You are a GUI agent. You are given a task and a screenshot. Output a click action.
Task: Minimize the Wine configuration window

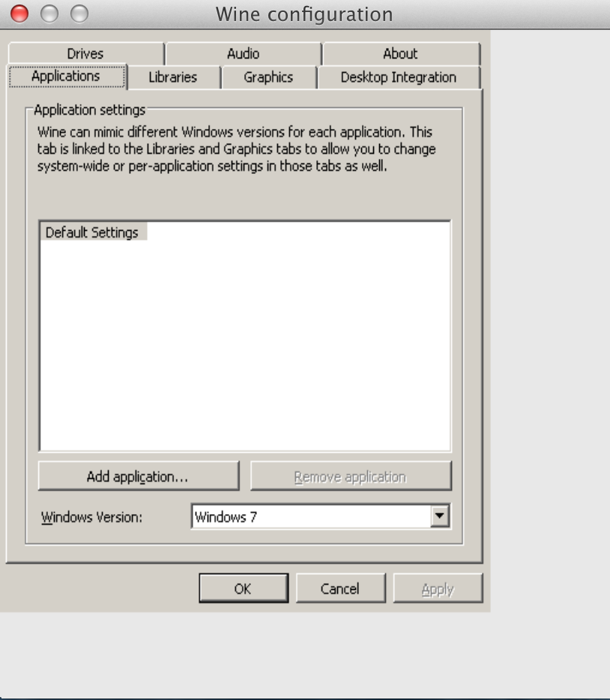pyautogui.click(x=49, y=13)
